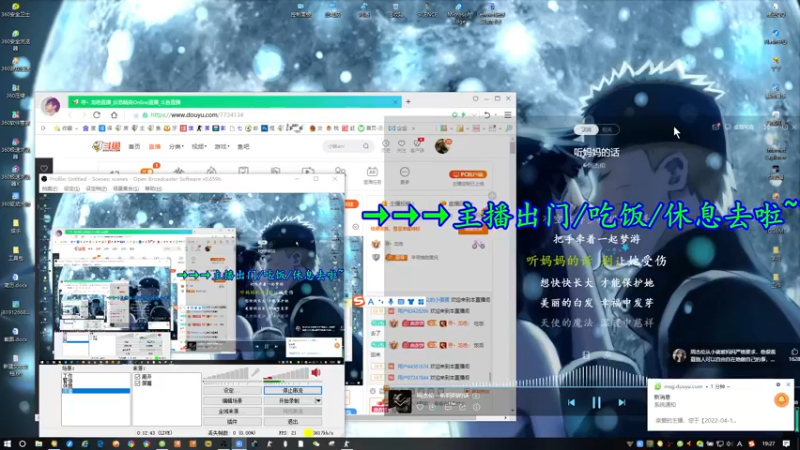Click the orange PC client button

click(468, 174)
